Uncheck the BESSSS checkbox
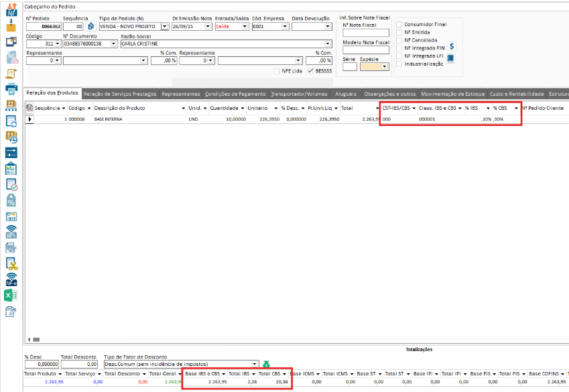569x392 pixels. (310, 70)
